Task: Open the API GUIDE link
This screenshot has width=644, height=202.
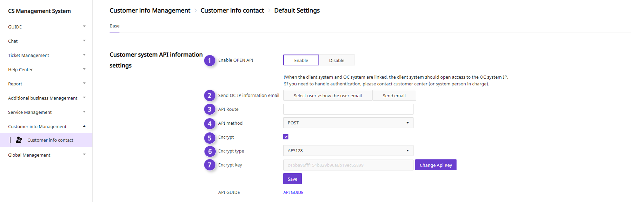Action: point(293,192)
